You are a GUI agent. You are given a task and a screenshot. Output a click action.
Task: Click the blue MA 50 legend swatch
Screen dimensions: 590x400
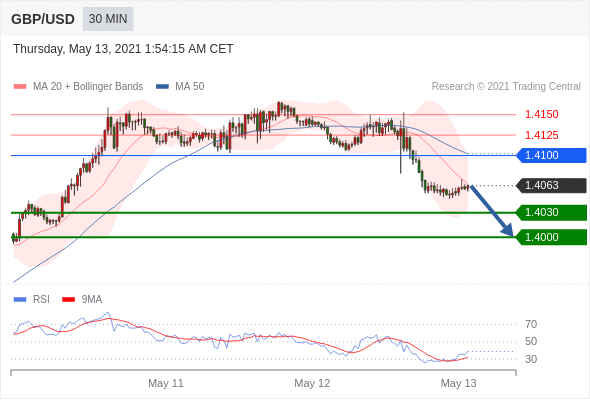pos(162,87)
